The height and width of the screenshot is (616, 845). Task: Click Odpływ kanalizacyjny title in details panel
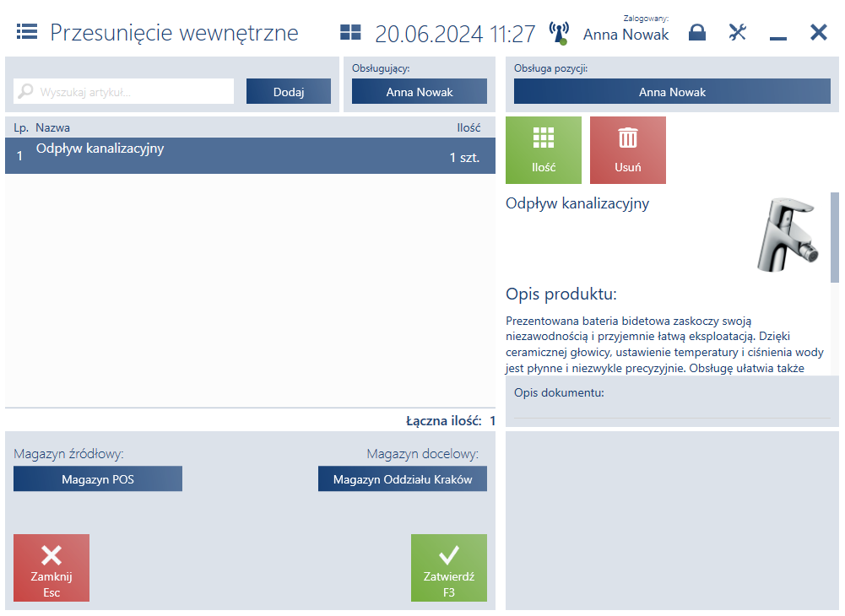click(x=577, y=203)
